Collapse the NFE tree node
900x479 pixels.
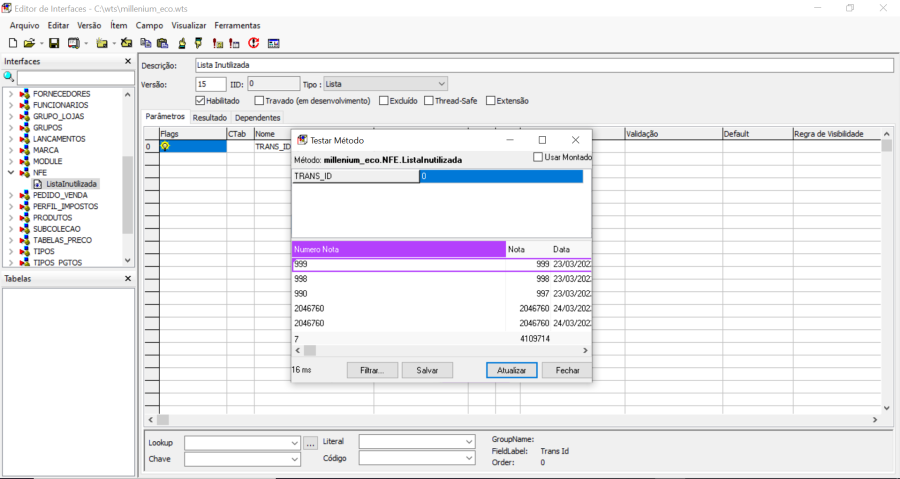coord(11,172)
